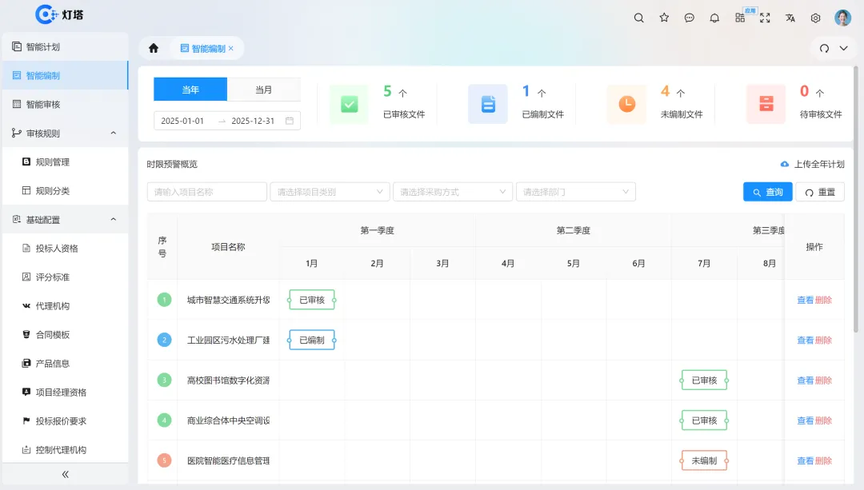
Task: Open the search icon in top bar
Action: pyautogui.click(x=639, y=18)
